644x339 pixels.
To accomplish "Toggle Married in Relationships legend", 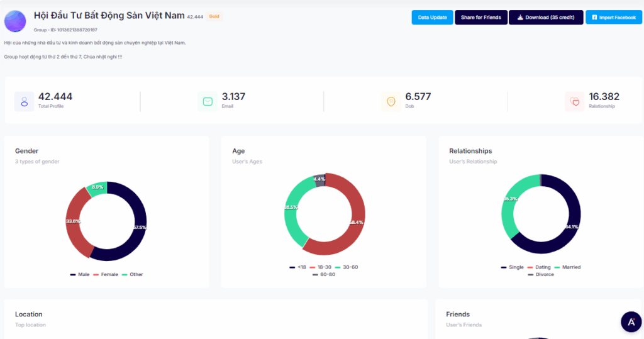I will point(567,267).
